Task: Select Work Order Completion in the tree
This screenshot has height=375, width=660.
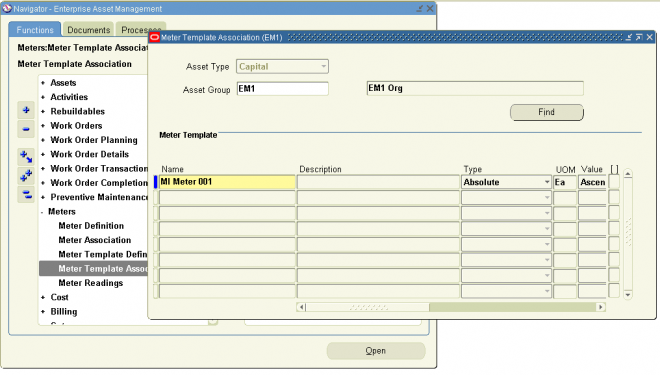Action: click(x=99, y=183)
